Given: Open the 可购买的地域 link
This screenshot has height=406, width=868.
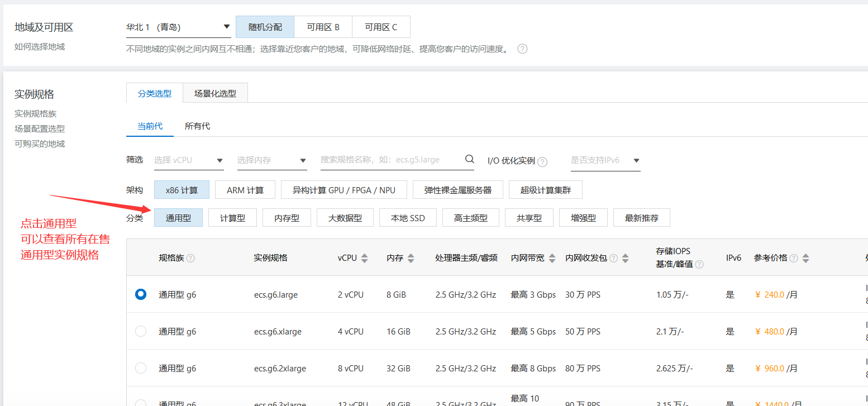Looking at the screenshot, I should pos(40,144).
